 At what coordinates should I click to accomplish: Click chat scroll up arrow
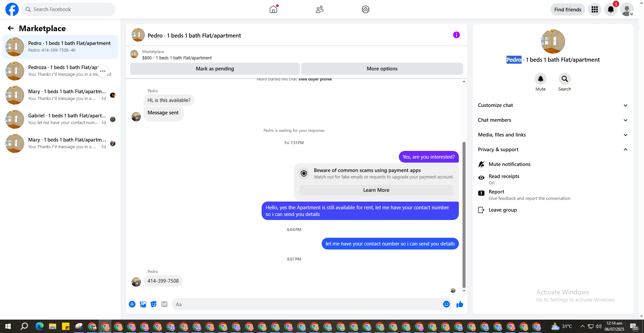pos(464,81)
